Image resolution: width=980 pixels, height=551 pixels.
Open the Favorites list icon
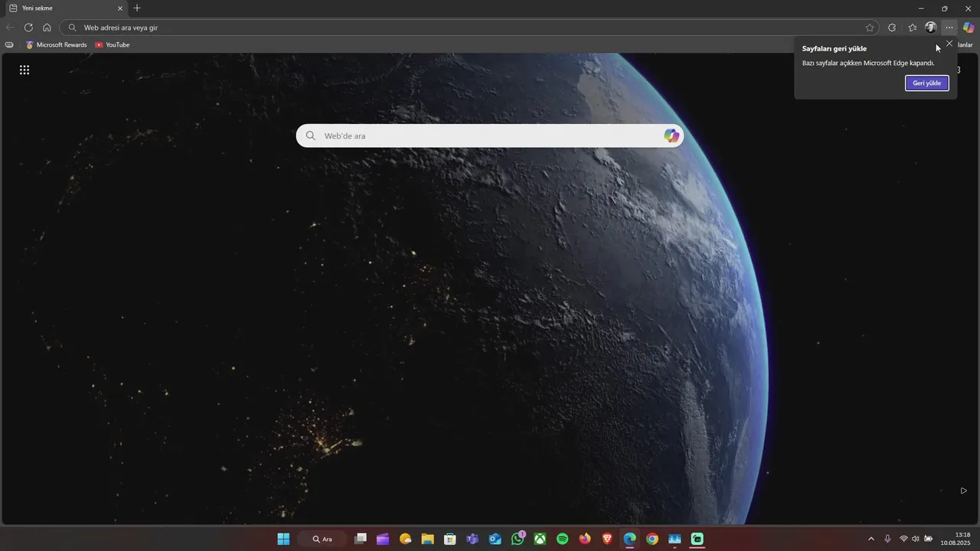(912, 28)
